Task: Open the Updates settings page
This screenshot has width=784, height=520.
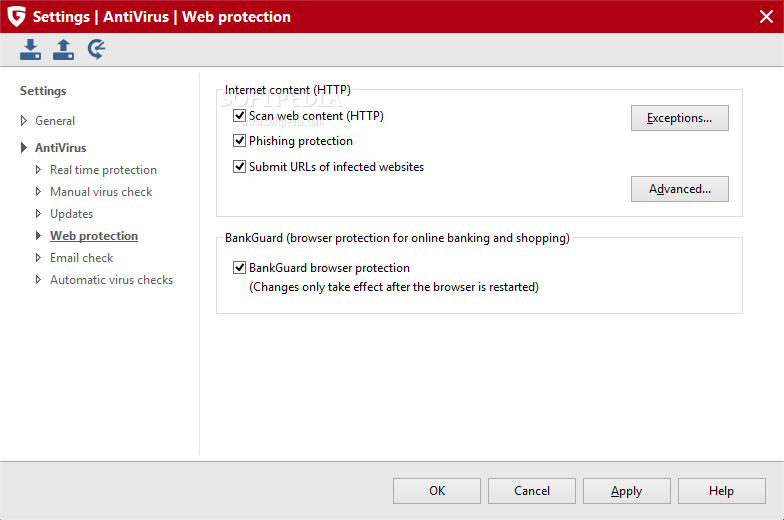Action: [x=71, y=214]
